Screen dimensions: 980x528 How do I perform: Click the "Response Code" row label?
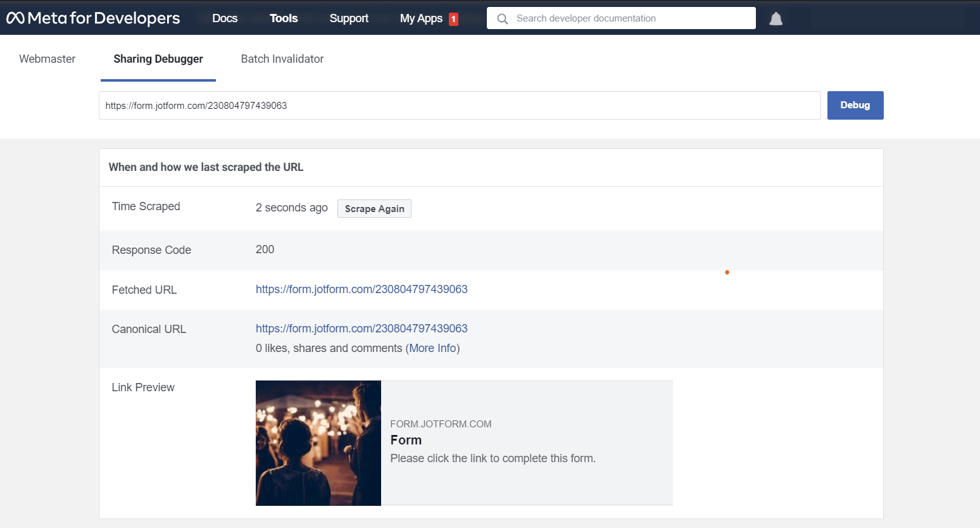[x=151, y=250]
